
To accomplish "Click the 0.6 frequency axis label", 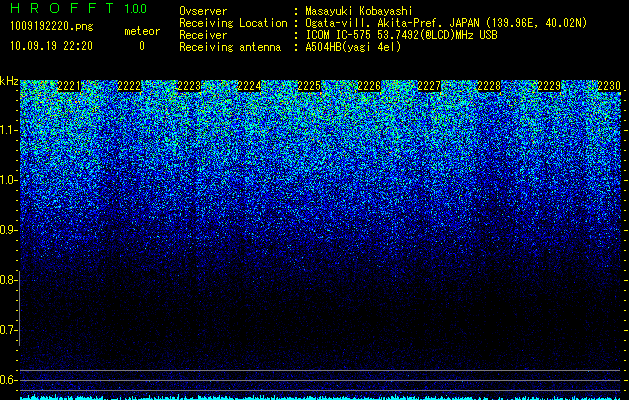I will click(x=7, y=380).
